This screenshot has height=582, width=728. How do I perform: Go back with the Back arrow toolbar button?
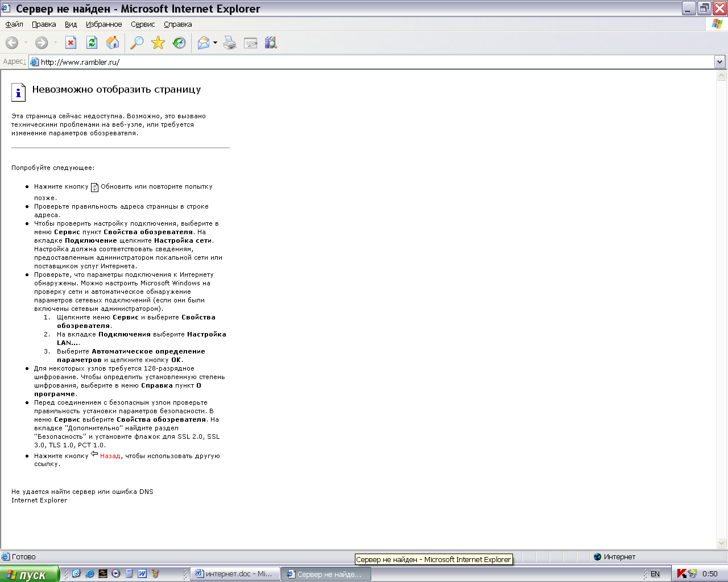click(x=12, y=43)
